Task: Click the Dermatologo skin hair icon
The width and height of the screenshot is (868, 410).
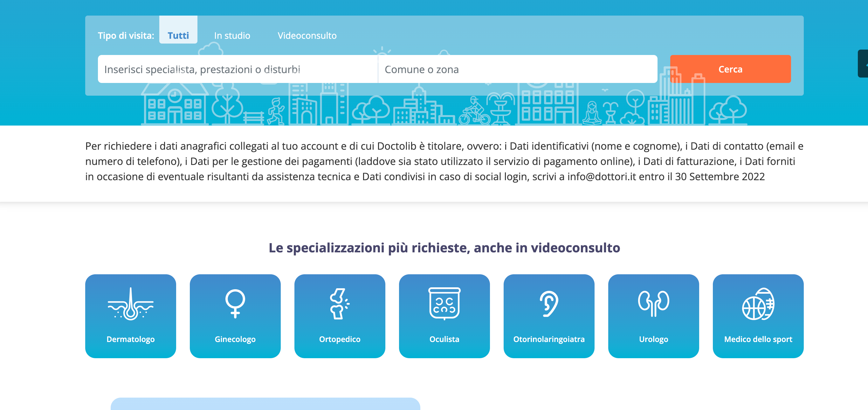Action: 131,304
